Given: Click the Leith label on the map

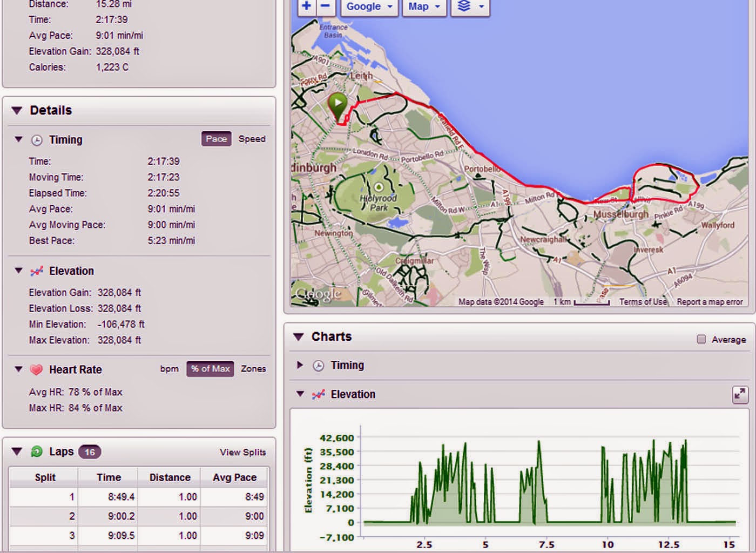Looking at the screenshot, I should (361, 76).
